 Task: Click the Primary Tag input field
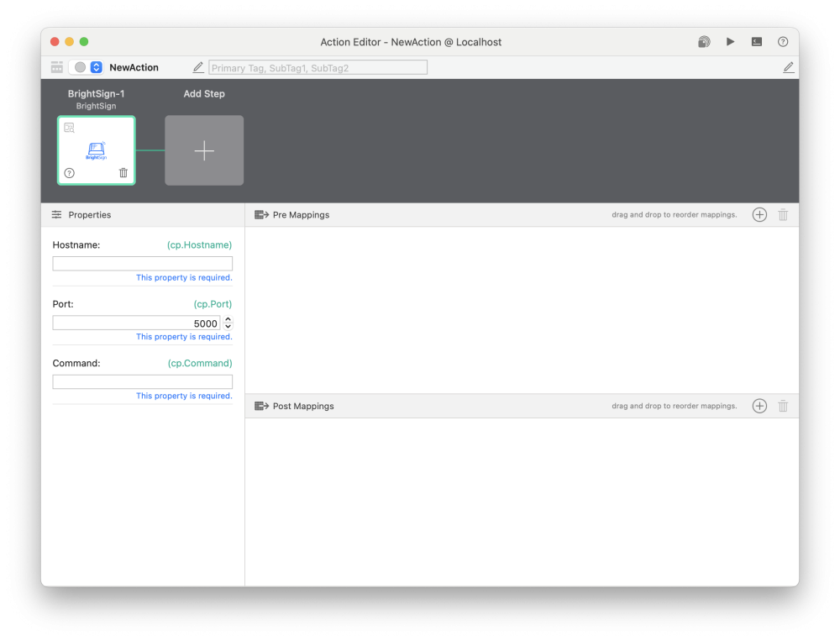318,67
